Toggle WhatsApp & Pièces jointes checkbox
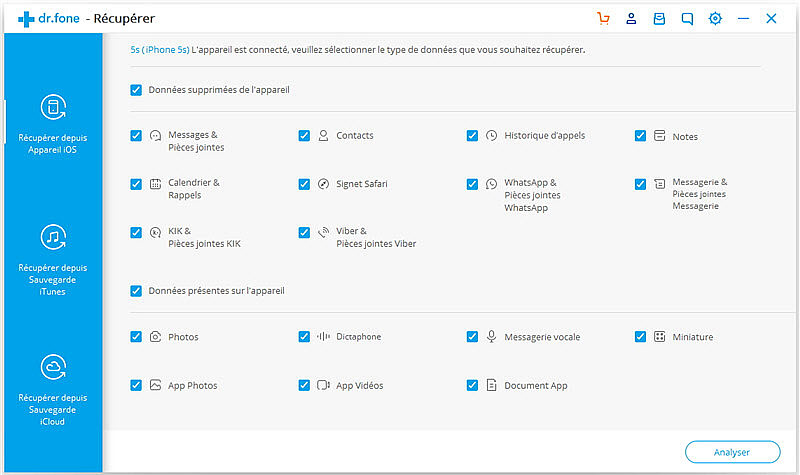This screenshot has height=475, width=800. pyautogui.click(x=472, y=184)
